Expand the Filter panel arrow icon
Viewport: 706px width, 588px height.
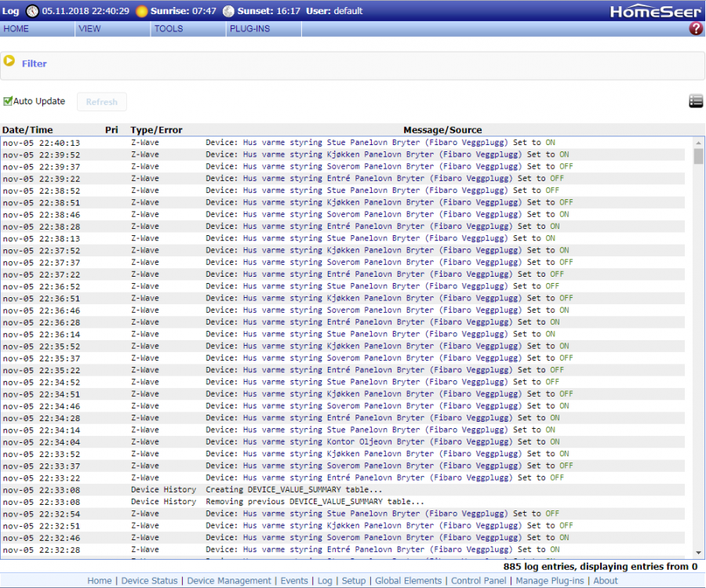pos(9,61)
